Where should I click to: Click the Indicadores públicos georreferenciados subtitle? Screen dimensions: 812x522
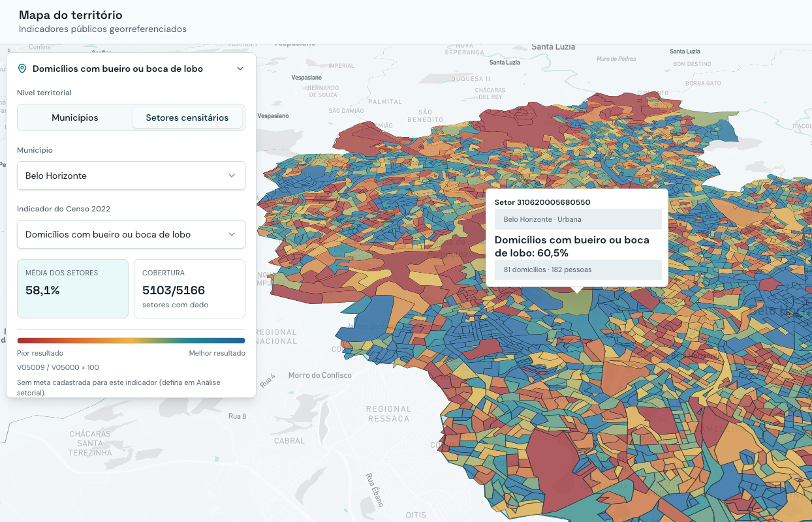(102, 29)
